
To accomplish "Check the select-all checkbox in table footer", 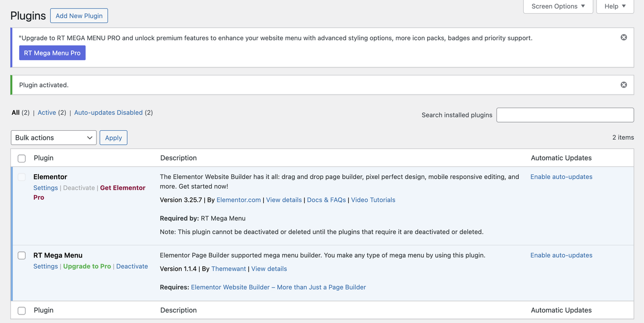I will pyautogui.click(x=22, y=311).
